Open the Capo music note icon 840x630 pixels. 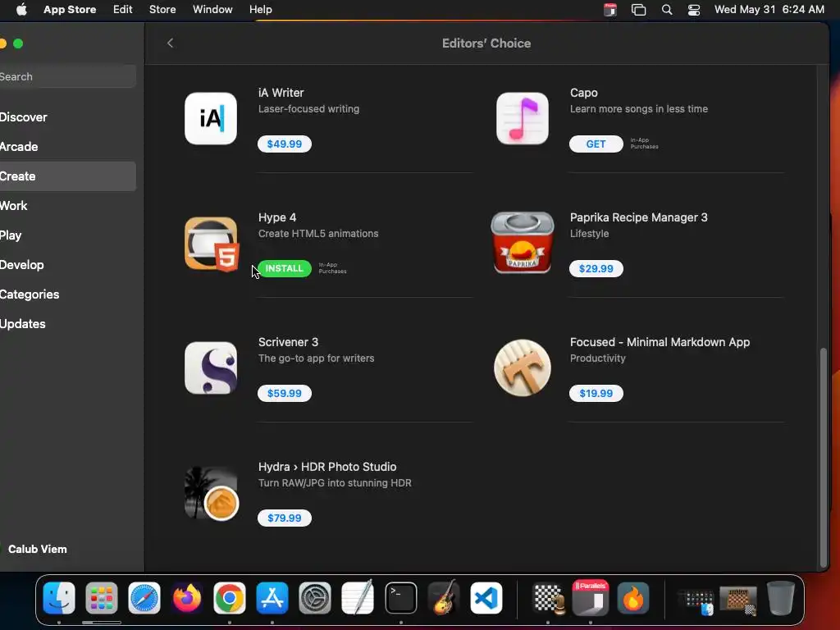pyautogui.click(x=523, y=118)
